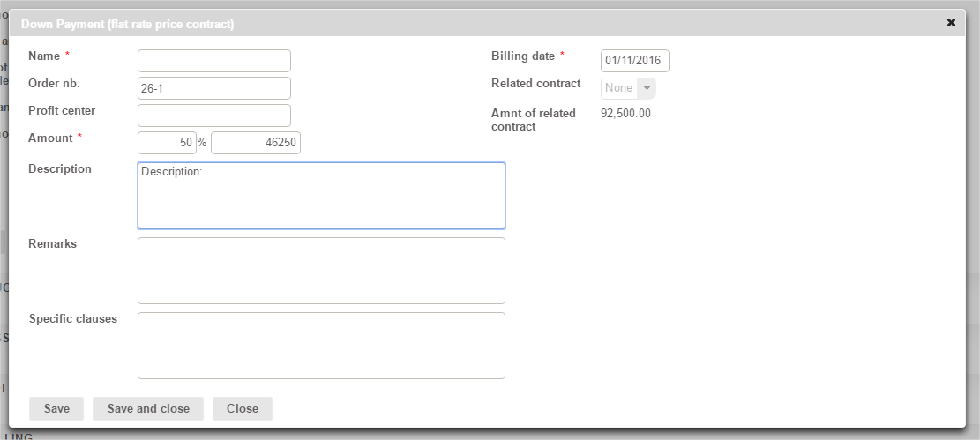Click the Name field label

pos(44,56)
